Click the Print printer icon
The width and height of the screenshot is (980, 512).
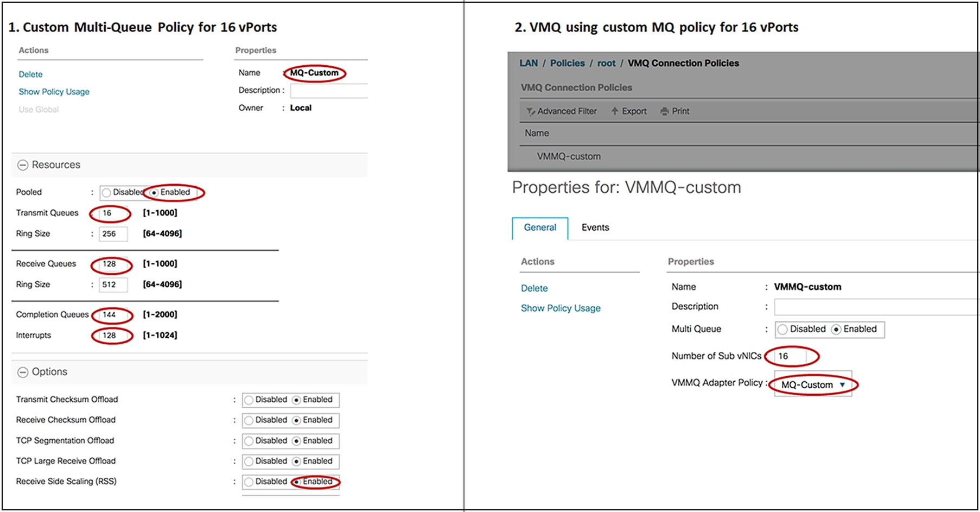[x=665, y=111]
